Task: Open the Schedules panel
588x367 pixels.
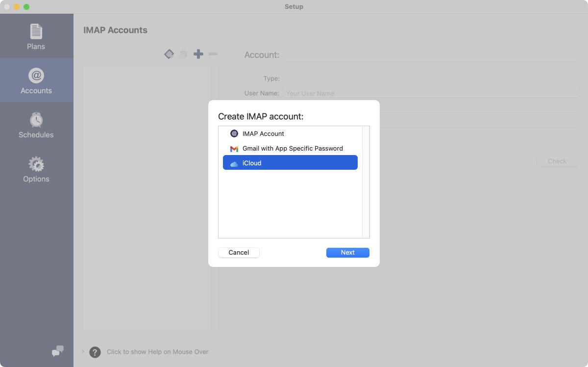Action: click(x=36, y=124)
